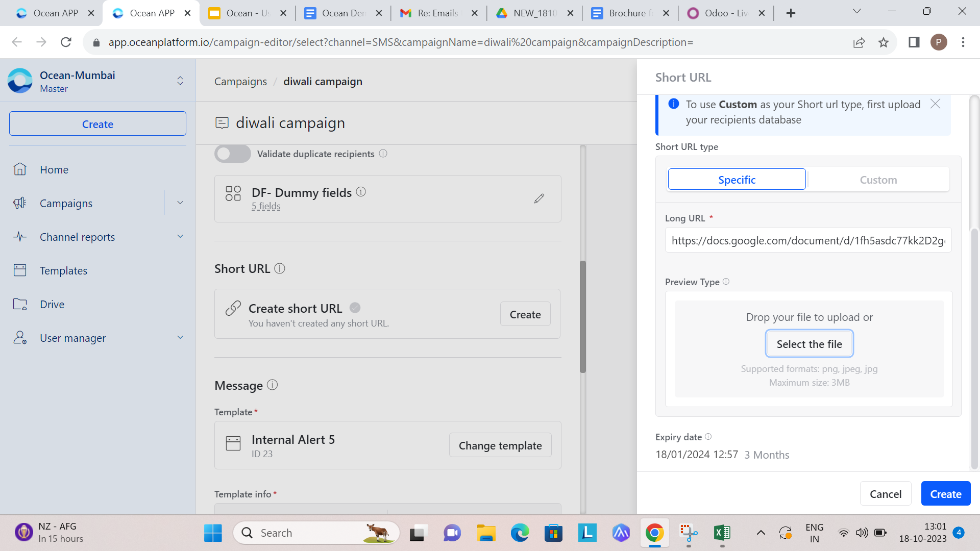The image size is (980, 551).
Task: Cancel the Short URL panel
Action: click(x=885, y=493)
